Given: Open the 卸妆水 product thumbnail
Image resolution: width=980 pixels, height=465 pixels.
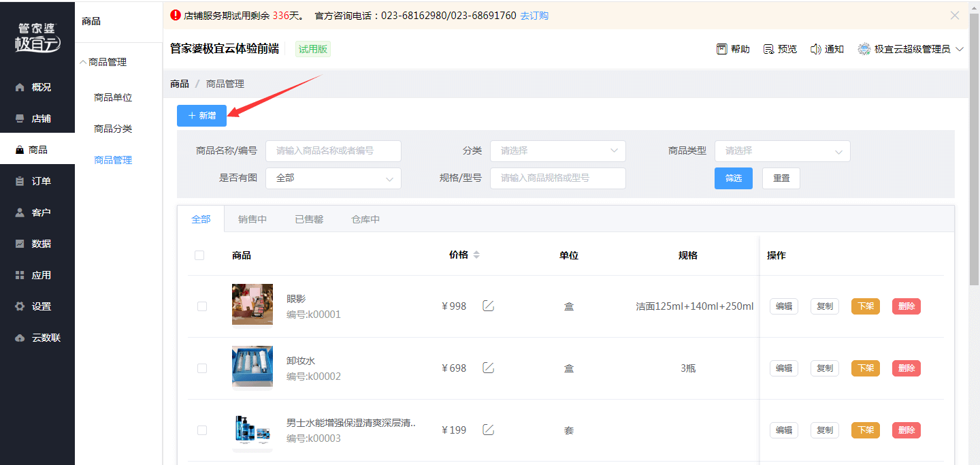Looking at the screenshot, I should tap(252, 367).
